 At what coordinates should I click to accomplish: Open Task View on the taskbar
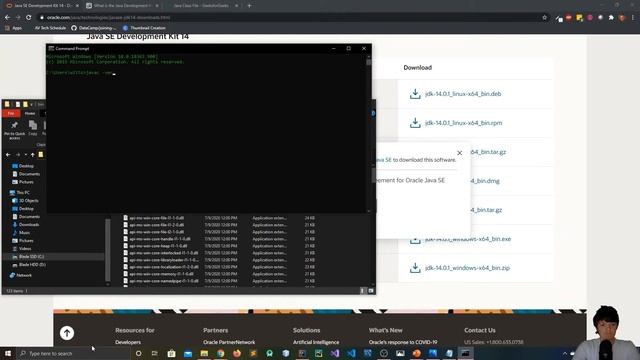pos(155,353)
